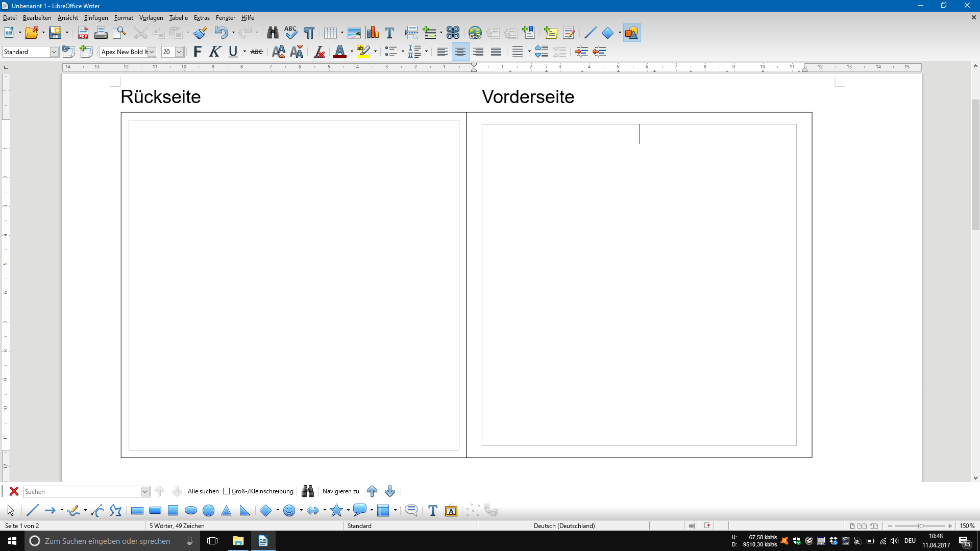This screenshot has height=551, width=980.
Task: Click into the Suchen search field
Action: click(x=82, y=491)
